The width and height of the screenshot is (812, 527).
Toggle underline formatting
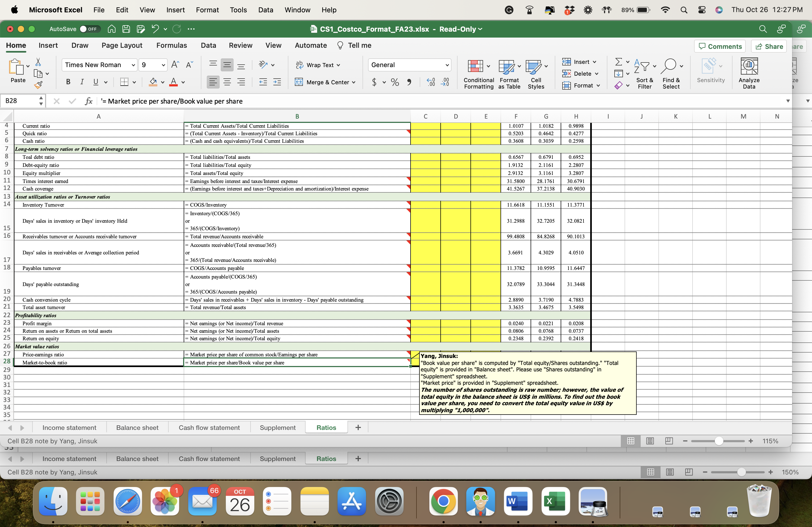click(96, 82)
